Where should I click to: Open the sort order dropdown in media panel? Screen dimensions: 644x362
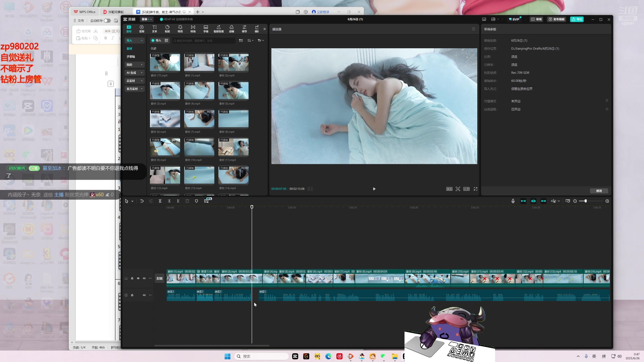250,41
